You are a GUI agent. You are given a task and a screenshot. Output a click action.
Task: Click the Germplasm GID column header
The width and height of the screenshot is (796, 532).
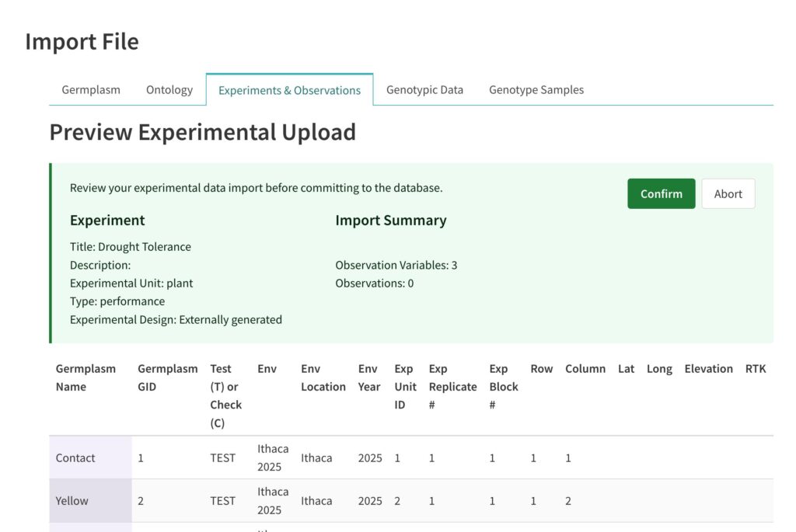tap(167, 377)
